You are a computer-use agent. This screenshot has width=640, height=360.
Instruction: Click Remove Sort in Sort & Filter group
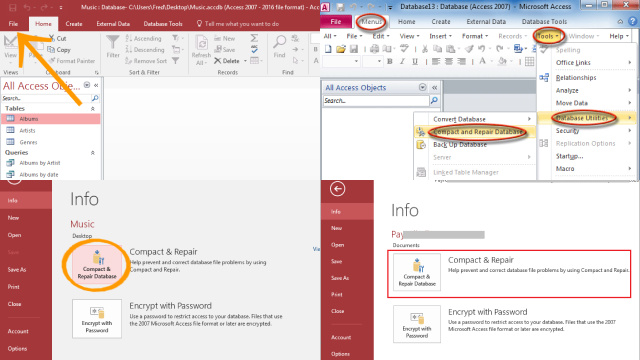pos(146,61)
